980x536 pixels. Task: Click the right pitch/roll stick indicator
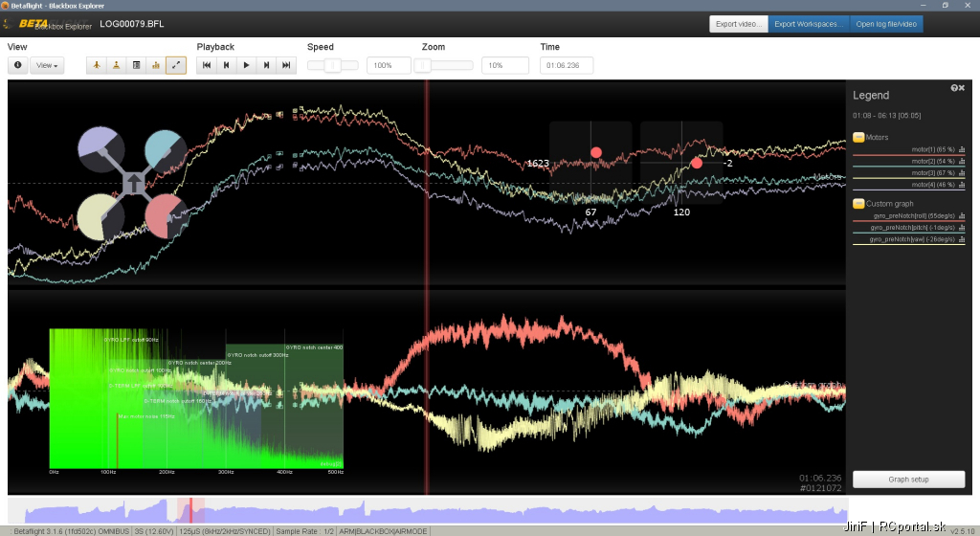(x=681, y=163)
